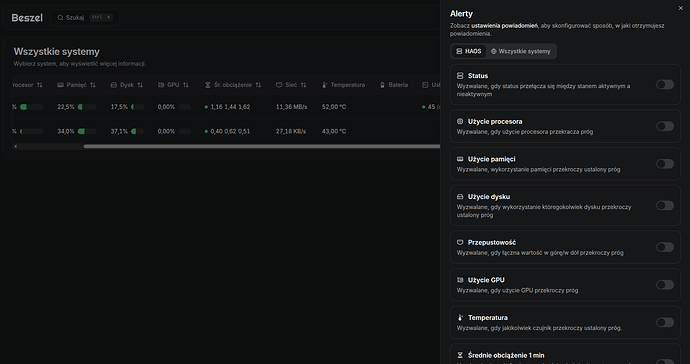
Task: Click the server icon in HAOS tab
Action: pyautogui.click(x=459, y=51)
